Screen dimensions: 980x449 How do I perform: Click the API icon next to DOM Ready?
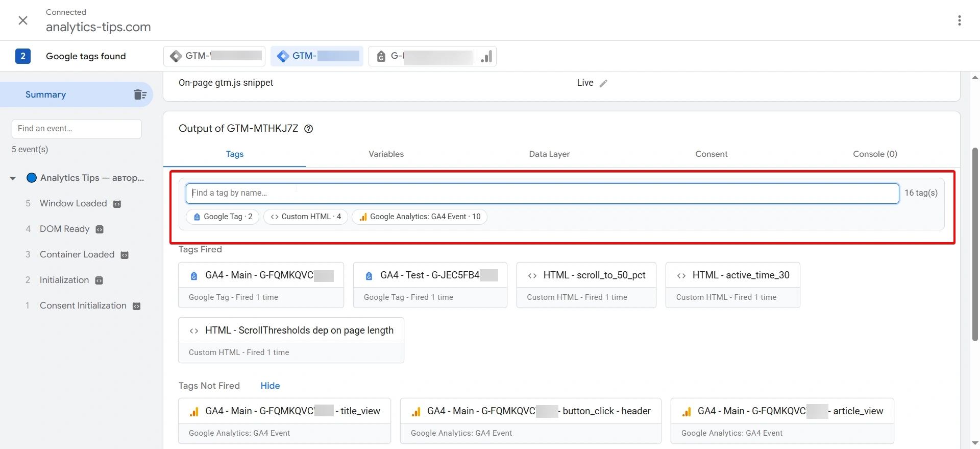[100, 229]
